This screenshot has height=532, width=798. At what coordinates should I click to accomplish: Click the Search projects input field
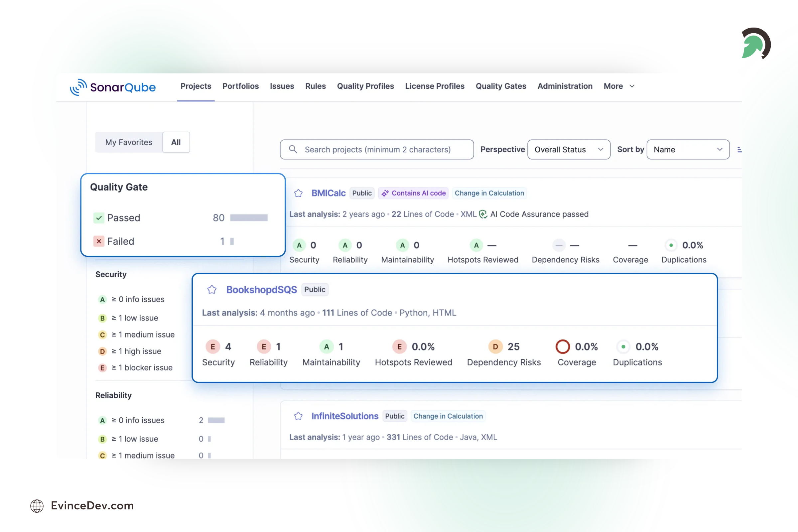[x=377, y=150]
